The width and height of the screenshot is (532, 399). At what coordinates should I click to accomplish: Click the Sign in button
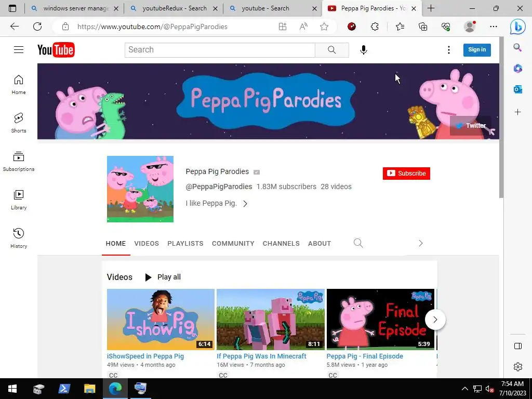pos(477,50)
